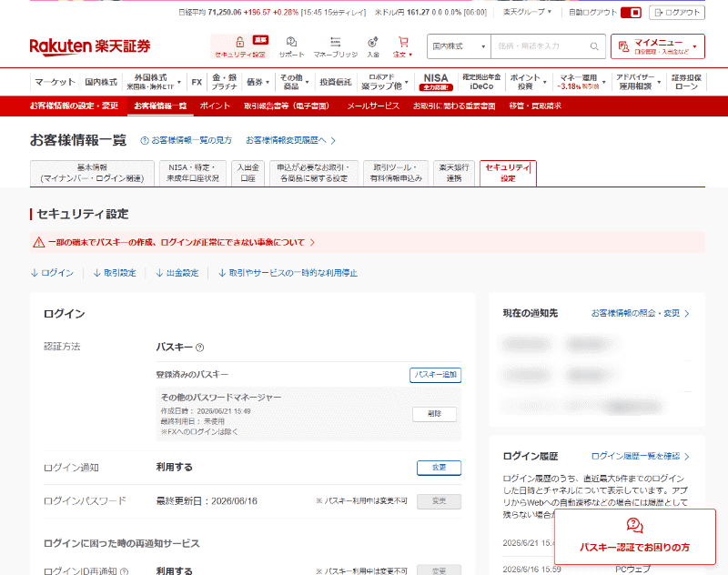Click the warning triangle icon in the alert banner
The width and height of the screenshot is (728, 575).
(39, 242)
